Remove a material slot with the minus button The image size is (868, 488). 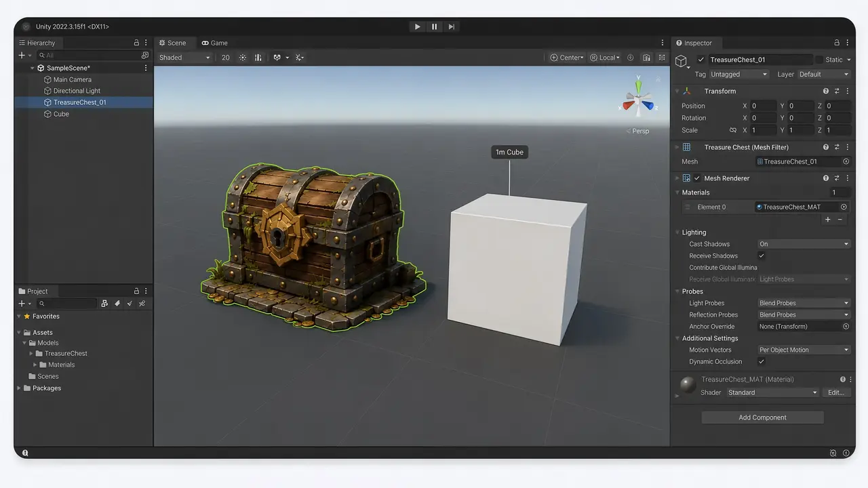pos(840,220)
